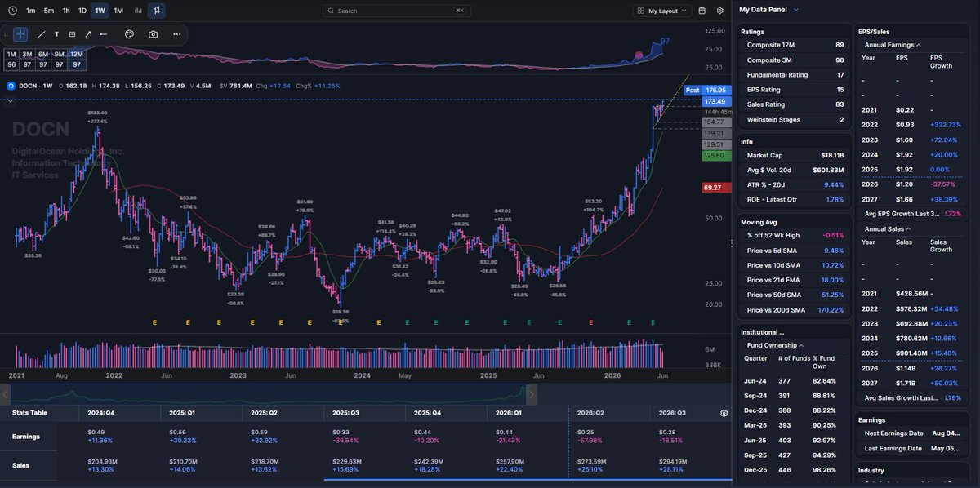Select the 1M relative strength period
Viewport: 980px width, 488px height.
(11, 54)
